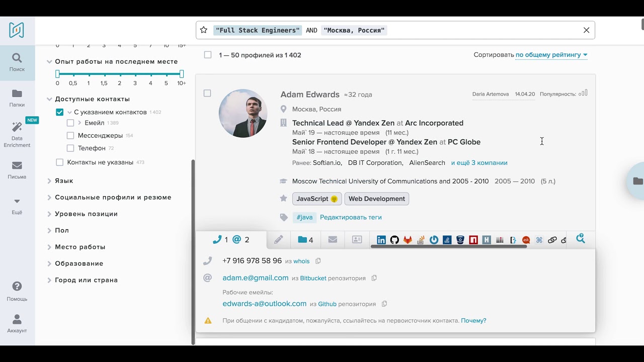
Task: Click the Почему? link
Action: pyautogui.click(x=473, y=320)
